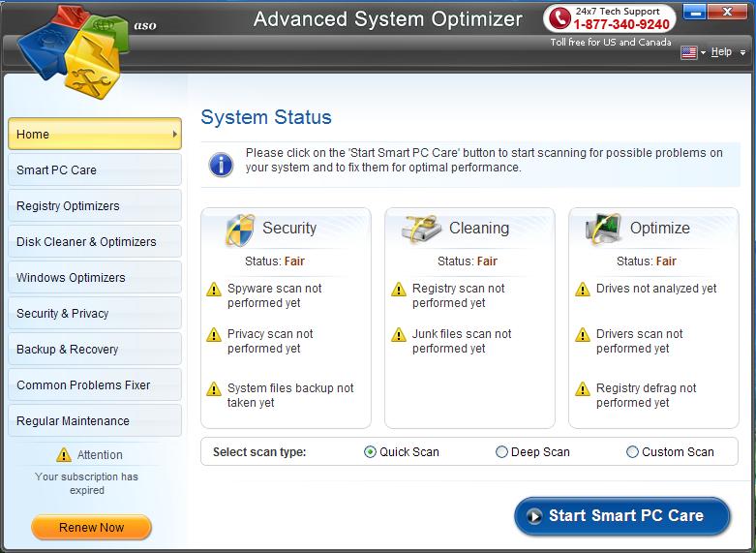
Task: Click warning icon beside System files backup
Action: (x=214, y=389)
